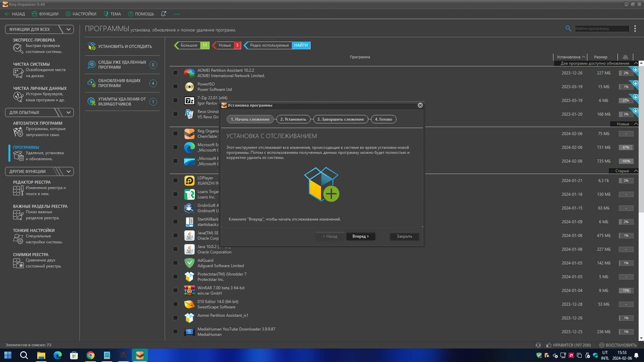644x362 pixels.
Task: Click update arrow for AOMEI Partition Assistant
Action: [x=635, y=70]
